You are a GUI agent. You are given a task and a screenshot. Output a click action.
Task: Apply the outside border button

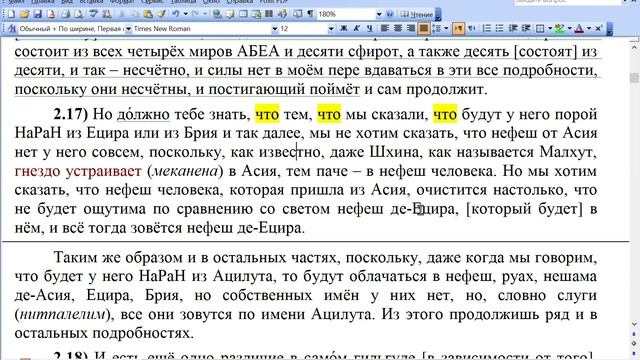click(540, 28)
